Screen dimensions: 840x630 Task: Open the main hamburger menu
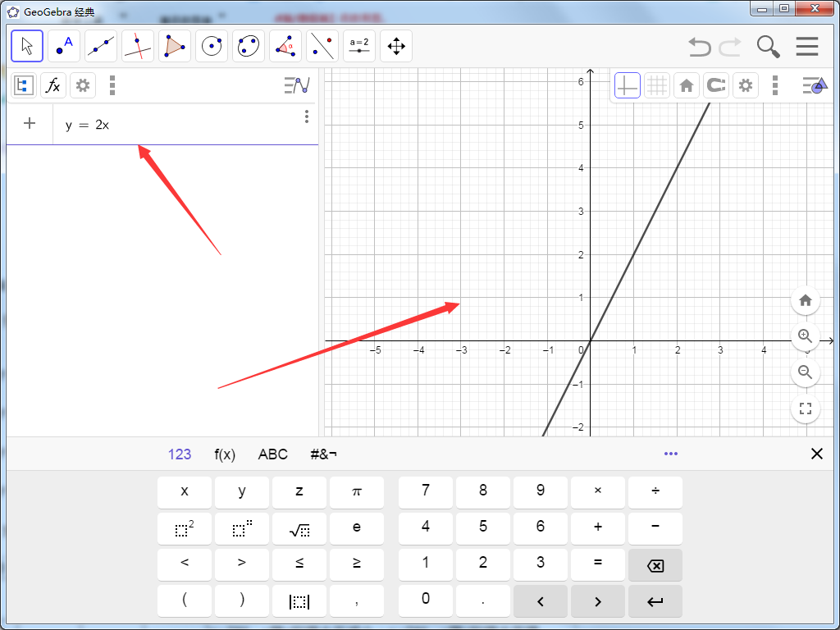pos(807,47)
